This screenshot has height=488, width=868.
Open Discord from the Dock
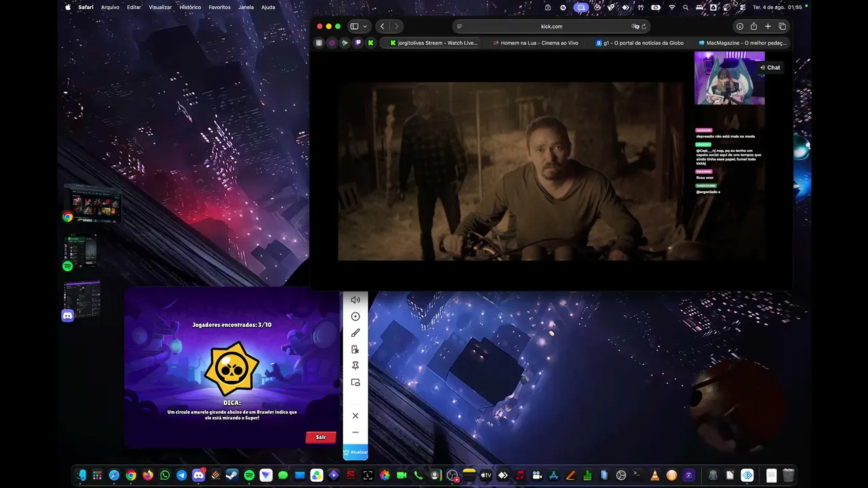coord(199,475)
